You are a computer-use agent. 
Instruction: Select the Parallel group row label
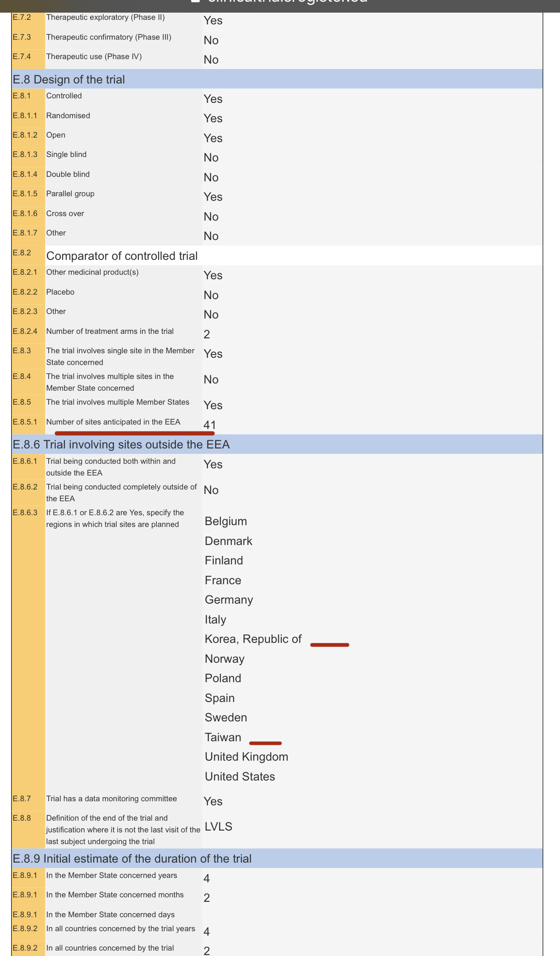click(x=70, y=194)
